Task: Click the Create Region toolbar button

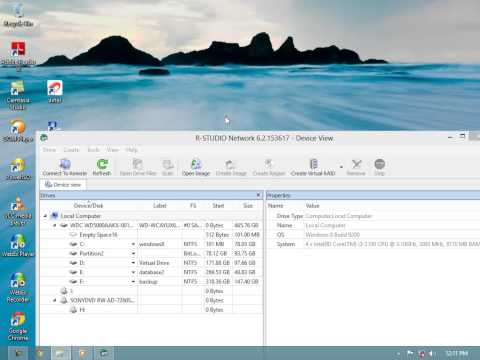Action: pos(269,167)
